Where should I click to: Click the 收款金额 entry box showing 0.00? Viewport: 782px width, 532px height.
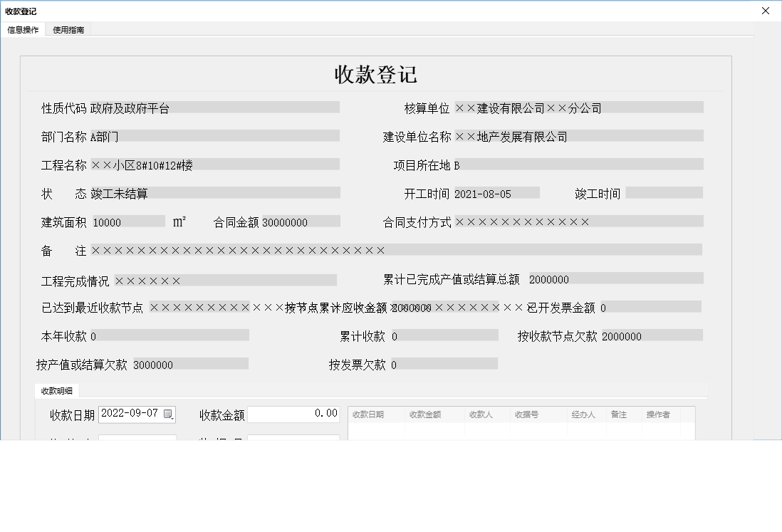[x=292, y=414]
